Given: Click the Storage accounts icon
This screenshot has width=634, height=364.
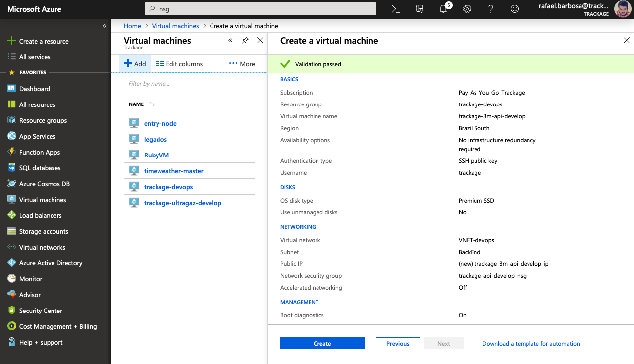Looking at the screenshot, I should [12, 231].
